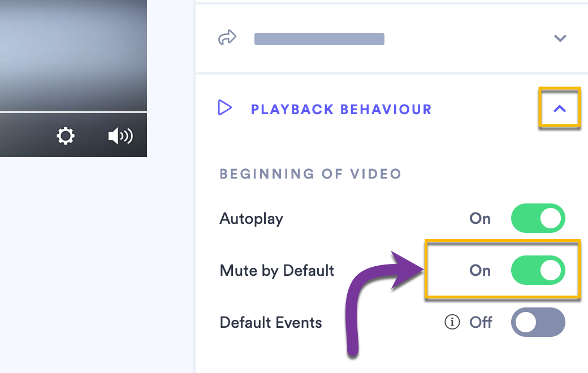This screenshot has height=373, width=588.
Task: Click the speaker volume icon in player
Action: pyautogui.click(x=120, y=136)
